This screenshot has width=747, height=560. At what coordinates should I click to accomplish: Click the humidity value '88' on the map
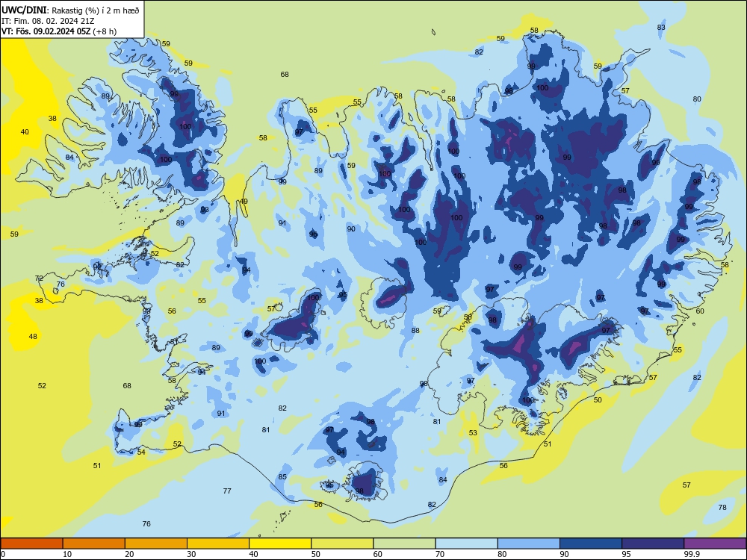[x=415, y=330]
